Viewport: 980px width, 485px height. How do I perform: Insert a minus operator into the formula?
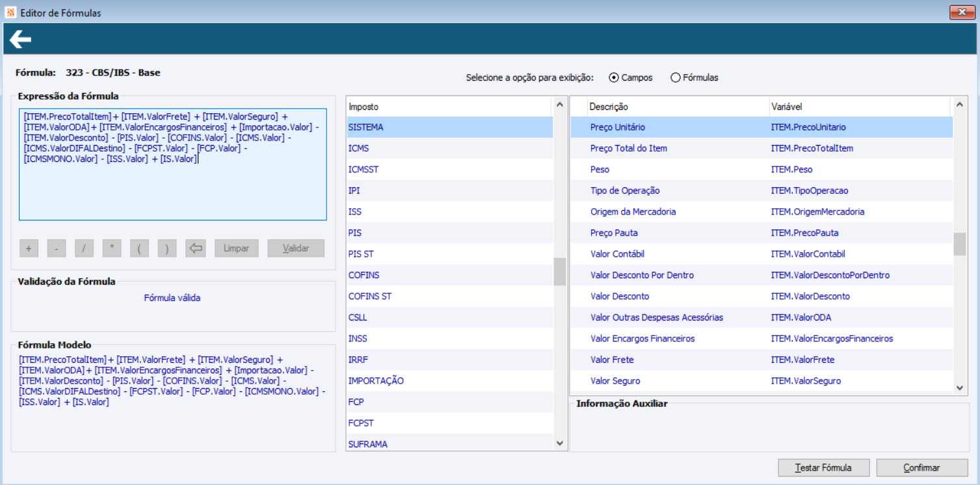click(x=57, y=248)
